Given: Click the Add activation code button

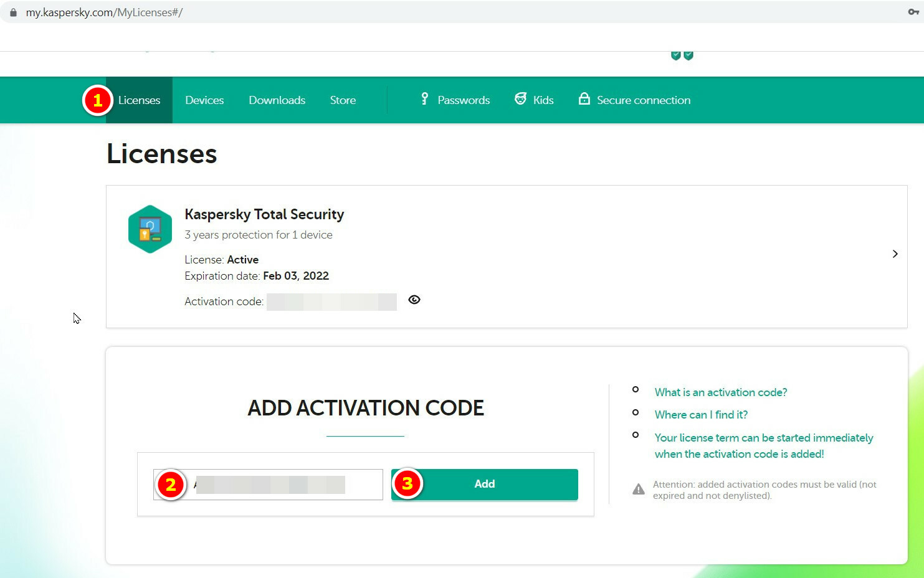Looking at the screenshot, I should tap(485, 484).
